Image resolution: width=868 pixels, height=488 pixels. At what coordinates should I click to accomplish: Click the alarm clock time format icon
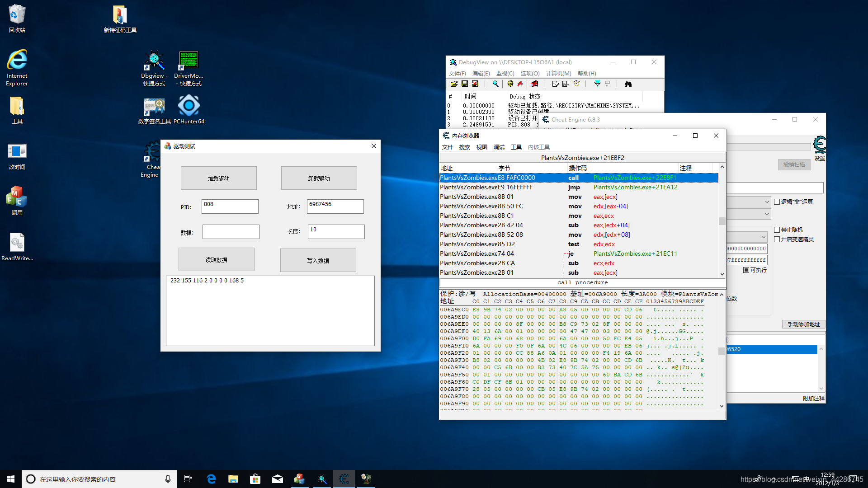tap(577, 84)
